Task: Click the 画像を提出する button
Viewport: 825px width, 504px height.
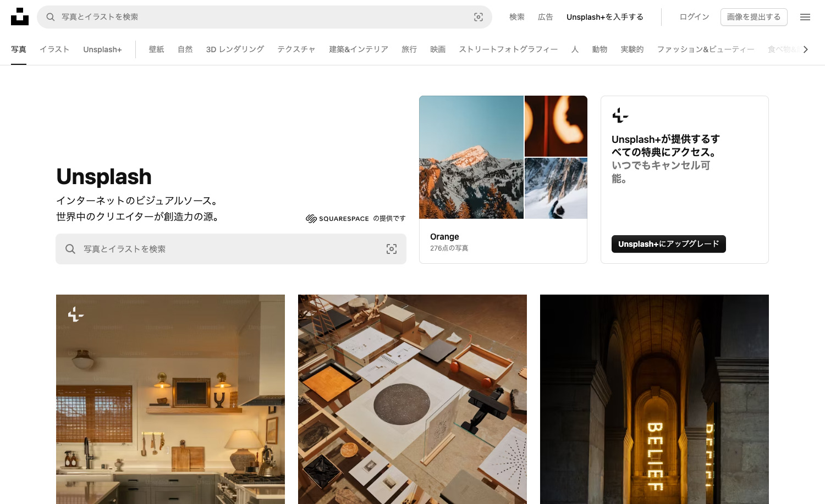Action: [754, 17]
